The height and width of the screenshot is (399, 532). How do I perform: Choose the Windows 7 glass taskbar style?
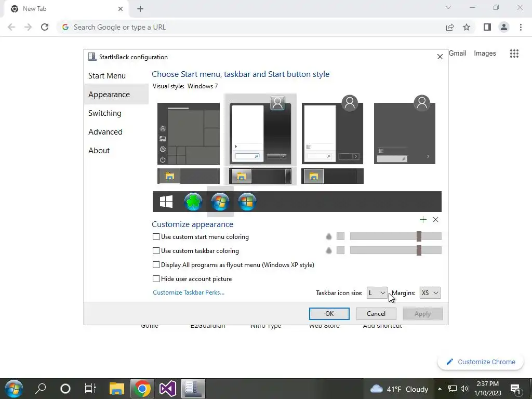click(260, 176)
